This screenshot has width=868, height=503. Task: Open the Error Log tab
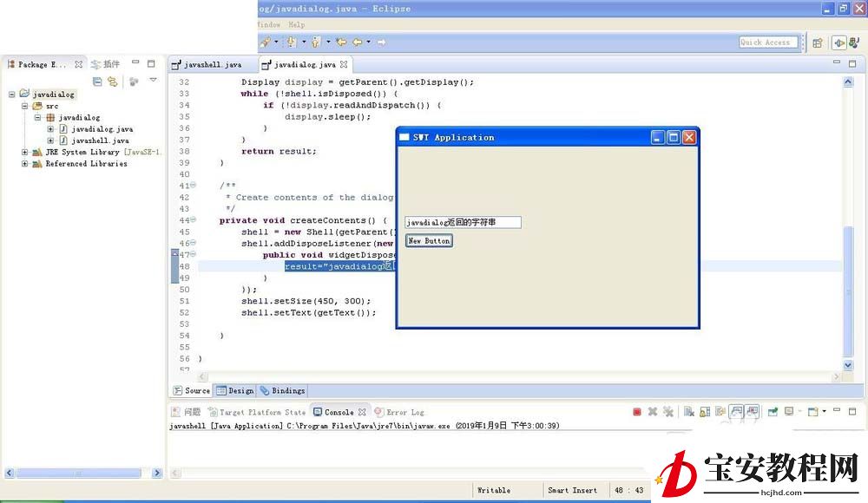pos(399,412)
